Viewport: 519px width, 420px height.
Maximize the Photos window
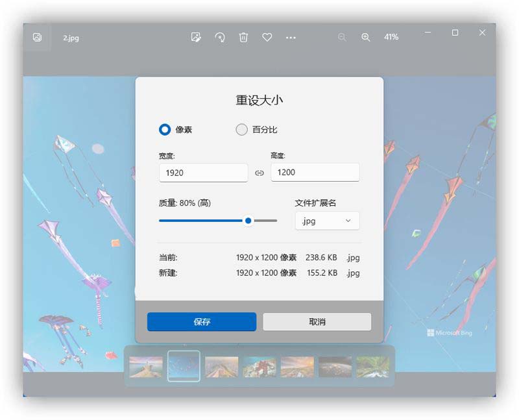click(x=455, y=32)
